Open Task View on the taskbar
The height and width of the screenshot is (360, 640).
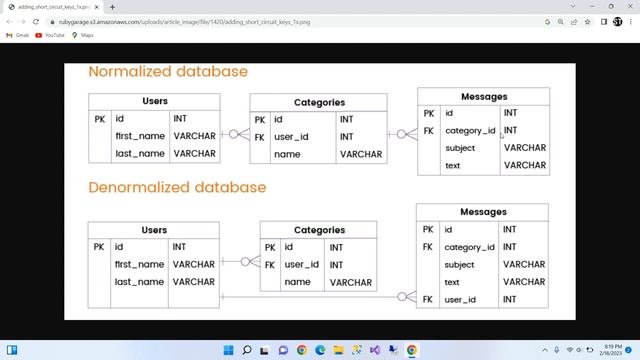264,350
